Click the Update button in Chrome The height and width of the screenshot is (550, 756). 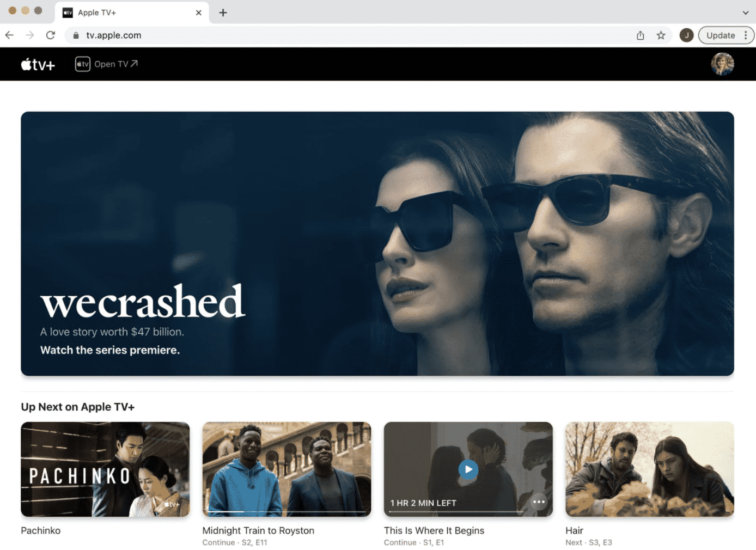click(720, 35)
